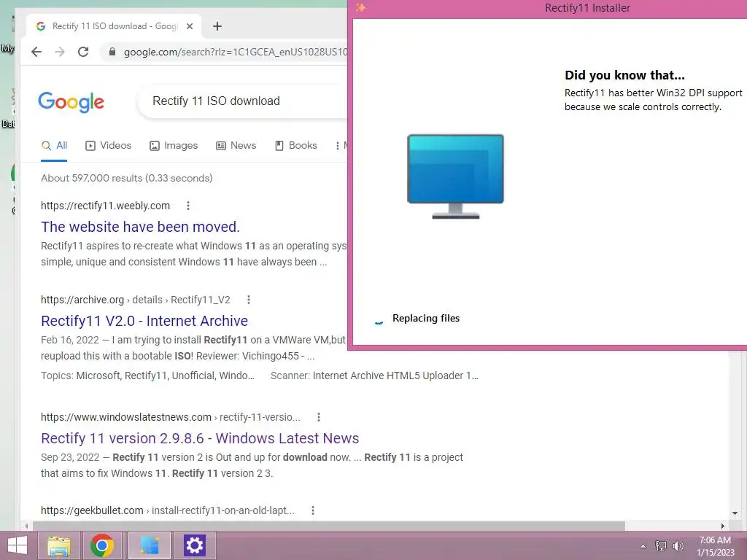Switch to the Images search tab

tap(174, 146)
